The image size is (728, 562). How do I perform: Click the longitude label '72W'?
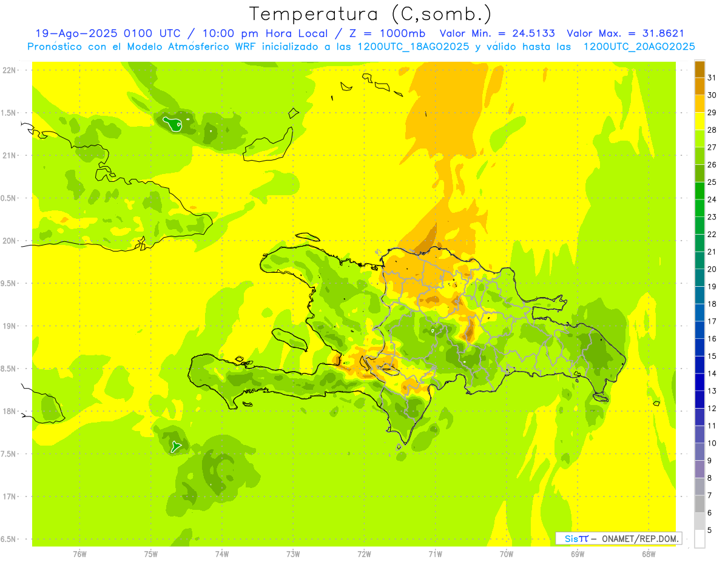point(364,554)
